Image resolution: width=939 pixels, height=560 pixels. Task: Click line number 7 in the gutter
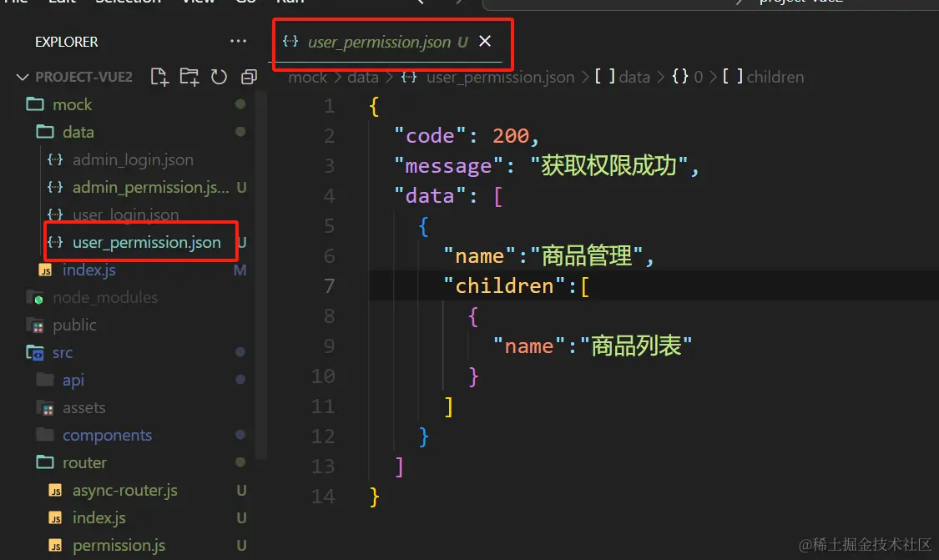pyautogui.click(x=329, y=285)
